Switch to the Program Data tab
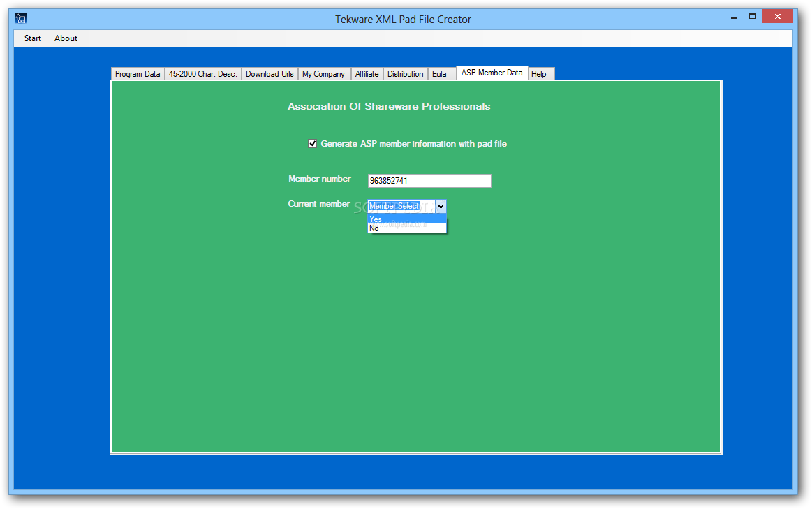Viewport: 812px width, 509px height. click(x=138, y=74)
